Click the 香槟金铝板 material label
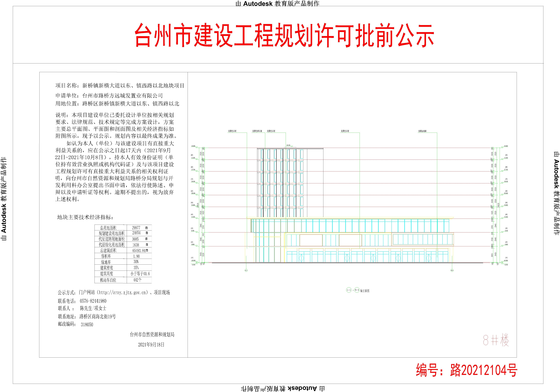Viewport: 560px width, 392px height. (x=422, y=131)
